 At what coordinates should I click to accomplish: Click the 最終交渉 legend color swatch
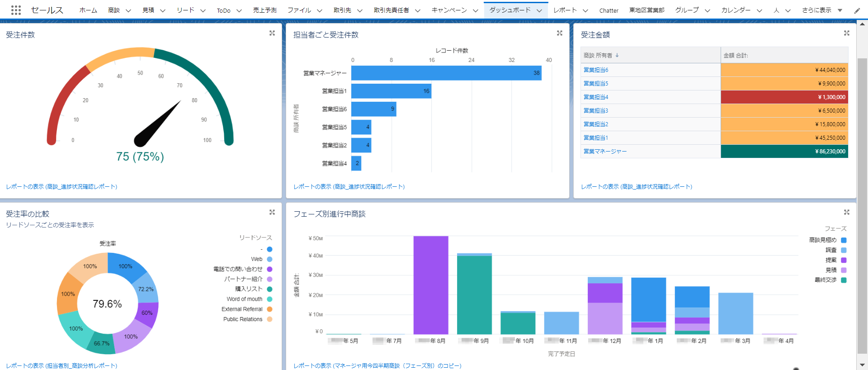(x=844, y=280)
